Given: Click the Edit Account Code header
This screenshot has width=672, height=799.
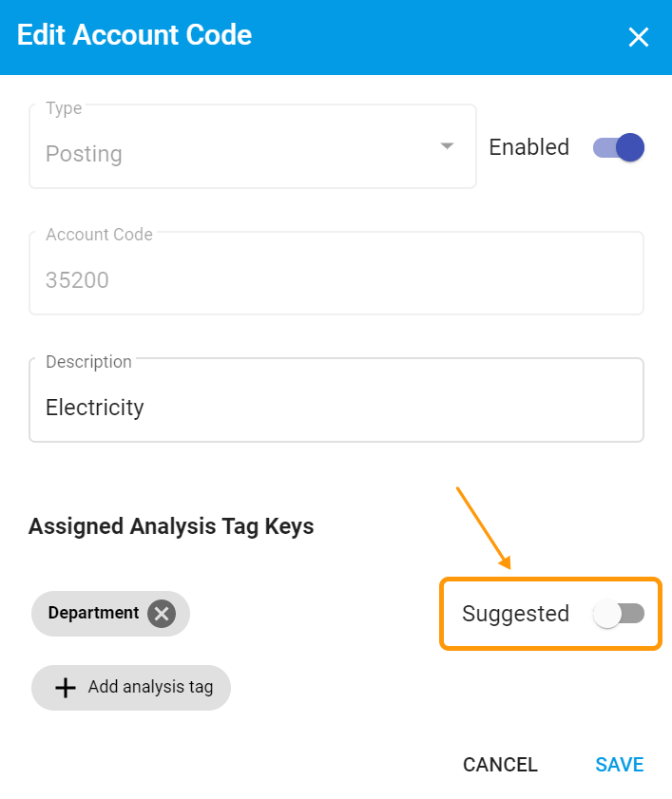Looking at the screenshot, I should tap(133, 35).
